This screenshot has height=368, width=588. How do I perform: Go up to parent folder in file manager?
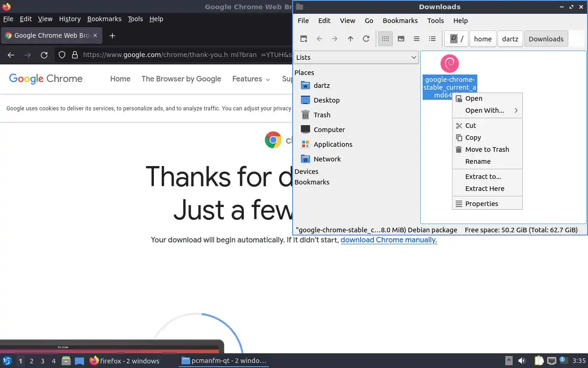(351, 39)
